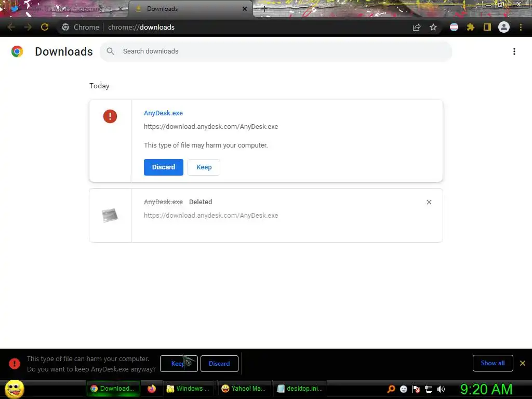Open the Windows taskbar item
Viewport: 532px width, 399px height.
click(189, 389)
